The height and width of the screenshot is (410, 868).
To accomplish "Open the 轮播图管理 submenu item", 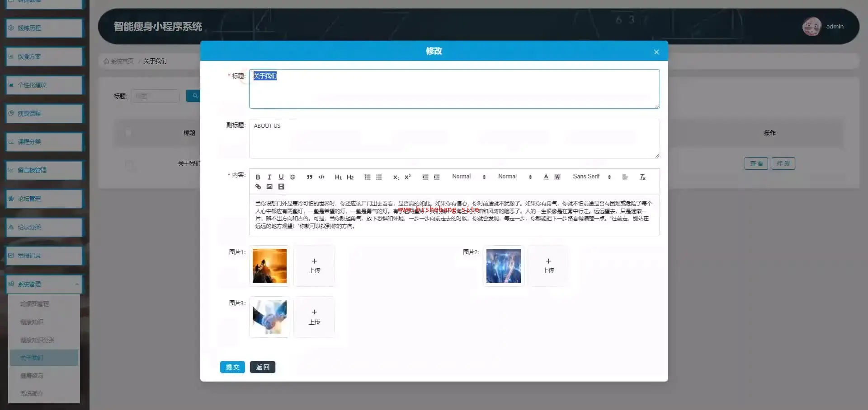I will pyautogui.click(x=44, y=304).
